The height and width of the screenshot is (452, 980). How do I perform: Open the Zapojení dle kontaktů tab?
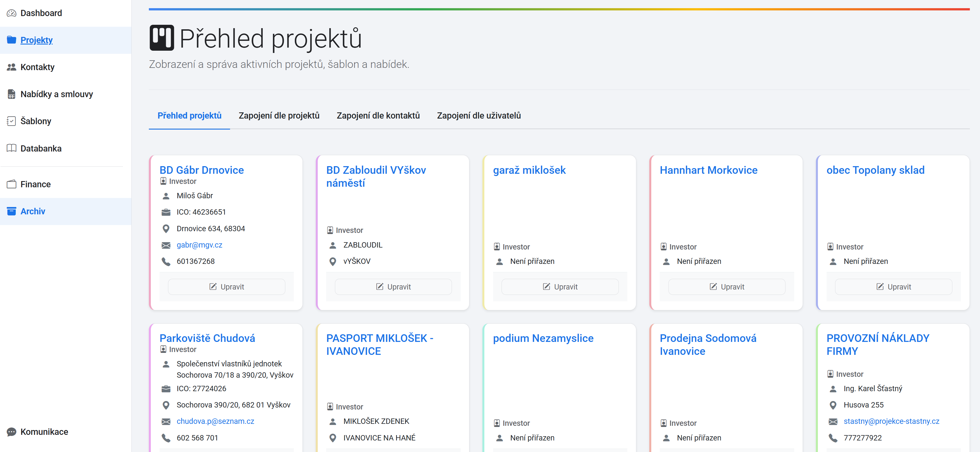pos(378,115)
